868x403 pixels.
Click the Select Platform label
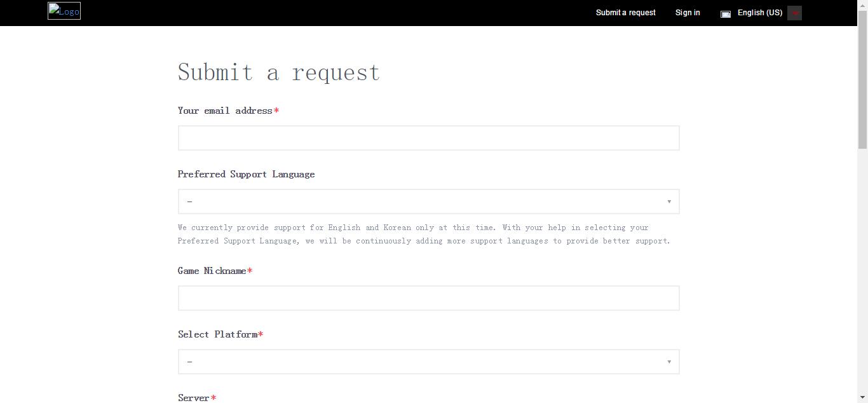pyautogui.click(x=217, y=334)
